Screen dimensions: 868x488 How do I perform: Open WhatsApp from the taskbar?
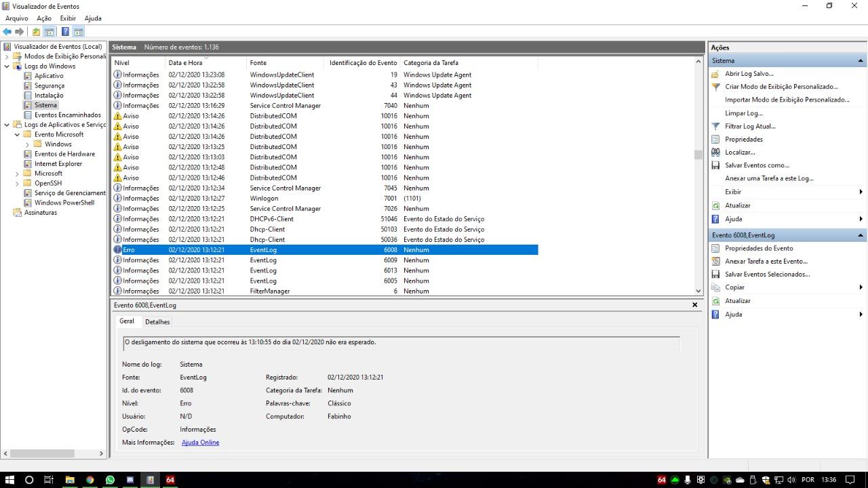(110, 480)
